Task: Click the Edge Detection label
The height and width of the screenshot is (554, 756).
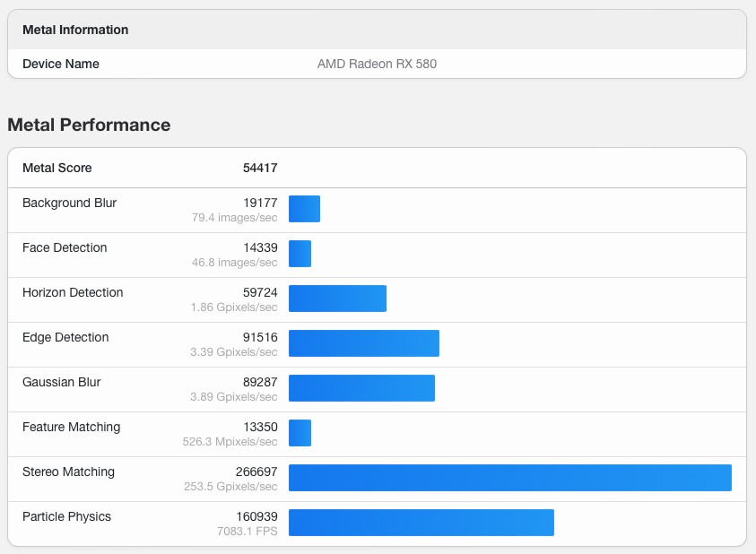Action: [x=65, y=338]
